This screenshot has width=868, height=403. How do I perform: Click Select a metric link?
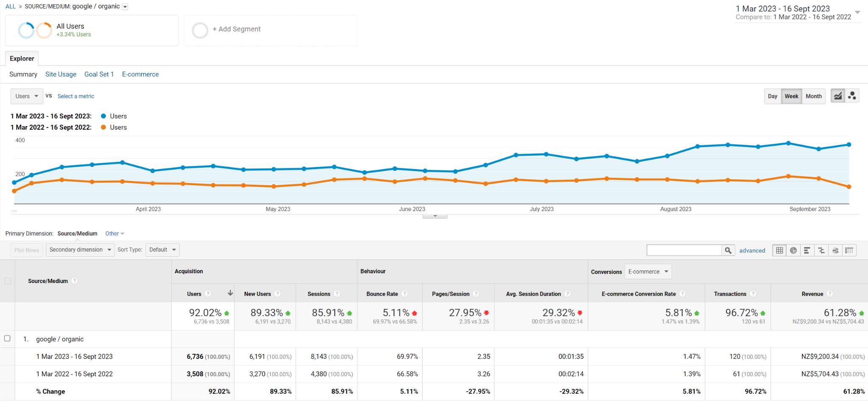pyautogui.click(x=76, y=96)
